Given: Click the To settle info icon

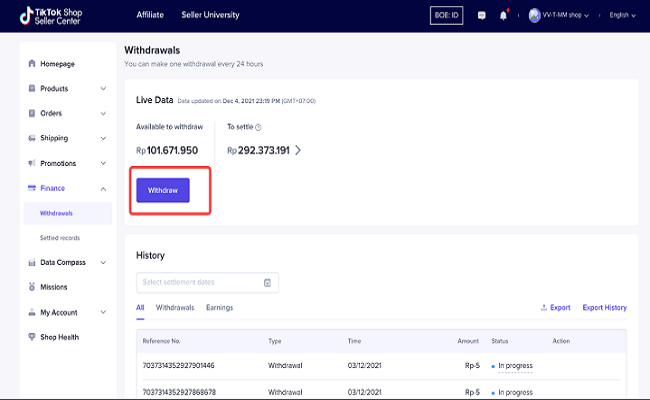Looking at the screenshot, I should tap(258, 127).
